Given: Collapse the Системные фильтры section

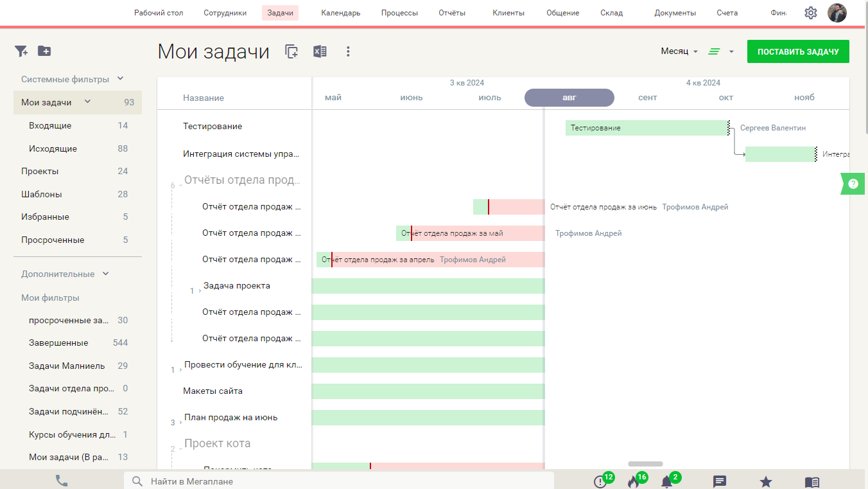Looking at the screenshot, I should click(120, 79).
